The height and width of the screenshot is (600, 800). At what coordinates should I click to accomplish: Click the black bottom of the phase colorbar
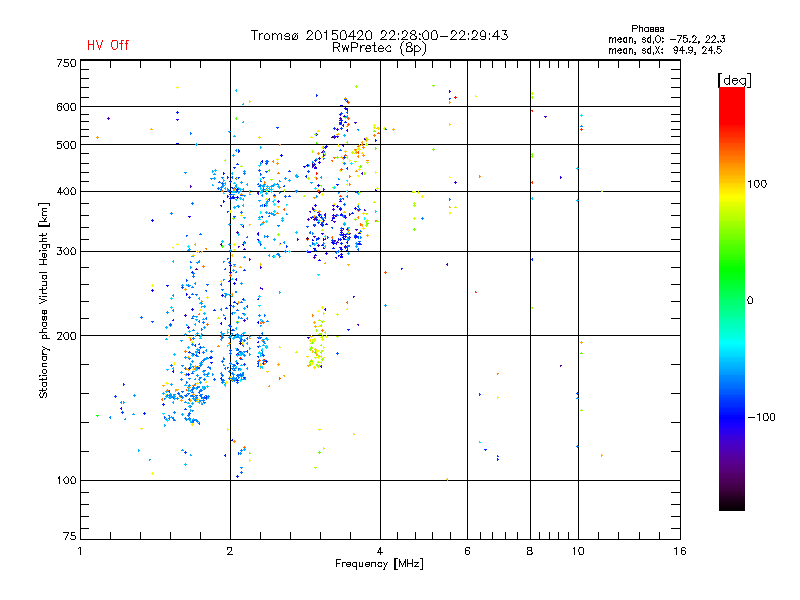(x=732, y=503)
